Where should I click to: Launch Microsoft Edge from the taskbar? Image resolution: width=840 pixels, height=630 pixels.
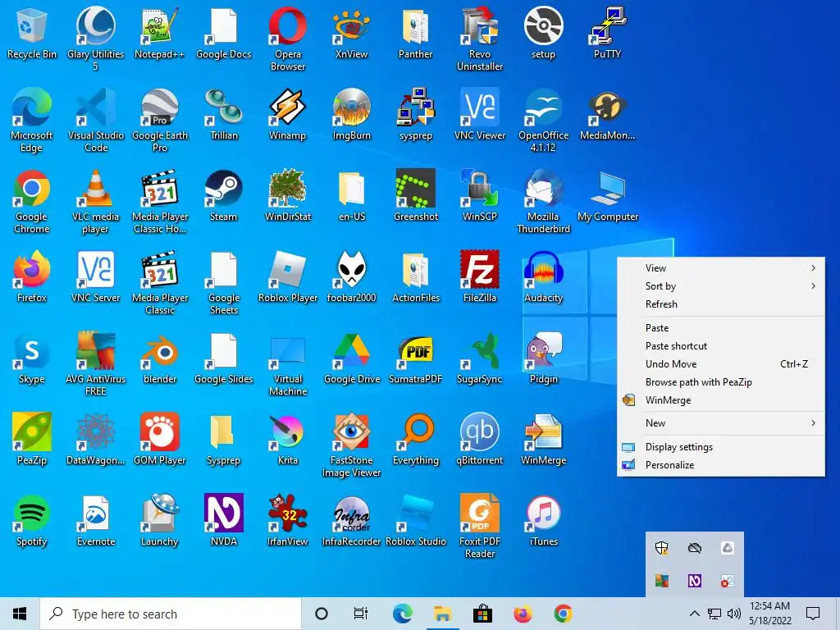tap(402, 614)
